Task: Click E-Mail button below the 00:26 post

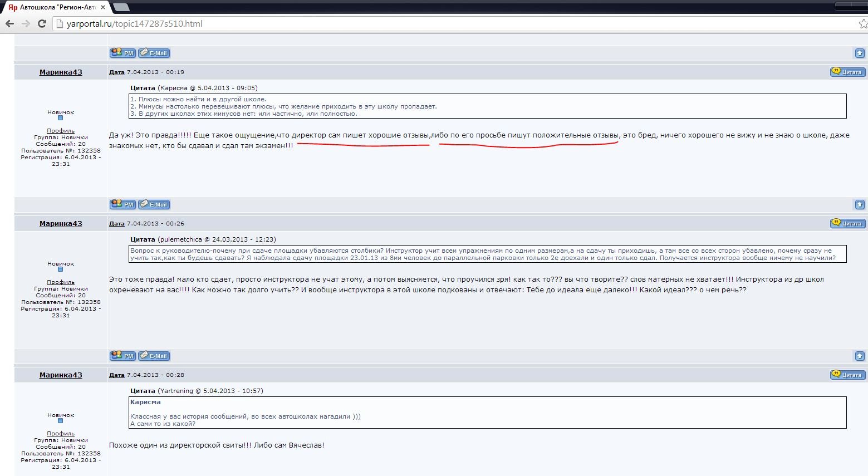Action: [x=154, y=356]
